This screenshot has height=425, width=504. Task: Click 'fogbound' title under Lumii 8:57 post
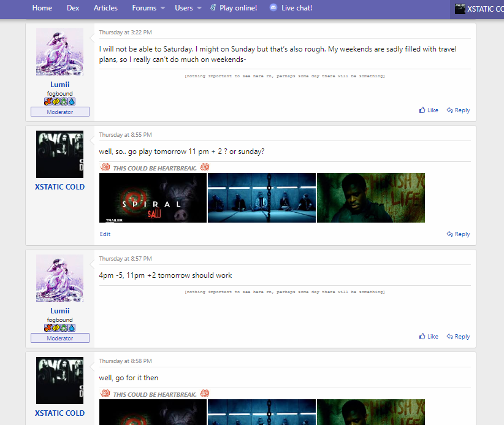(x=60, y=320)
